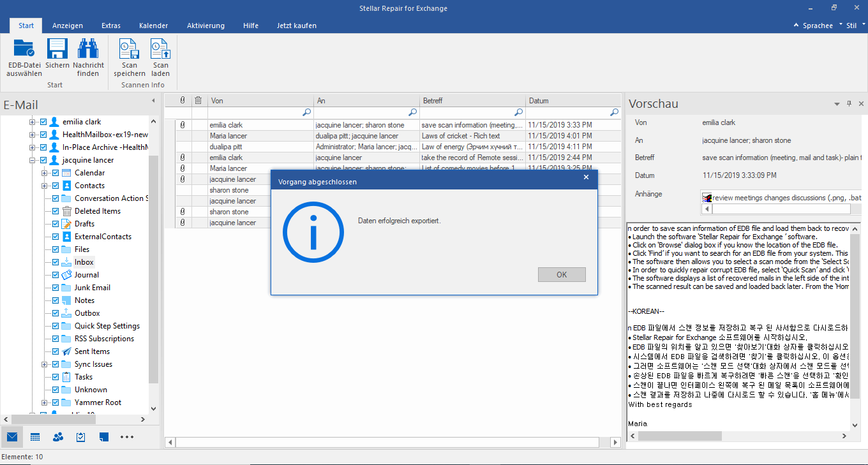Image resolution: width=868 pixels, height=465 pixels.
Task: Click the Scan speichern icon
Action: (130, 50)
